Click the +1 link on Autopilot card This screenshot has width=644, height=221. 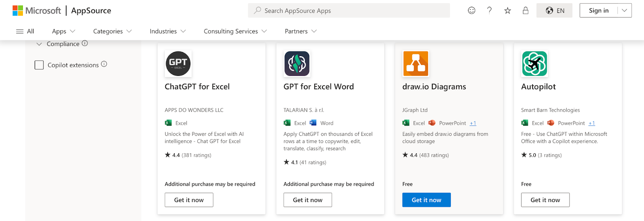click(592, 123)
